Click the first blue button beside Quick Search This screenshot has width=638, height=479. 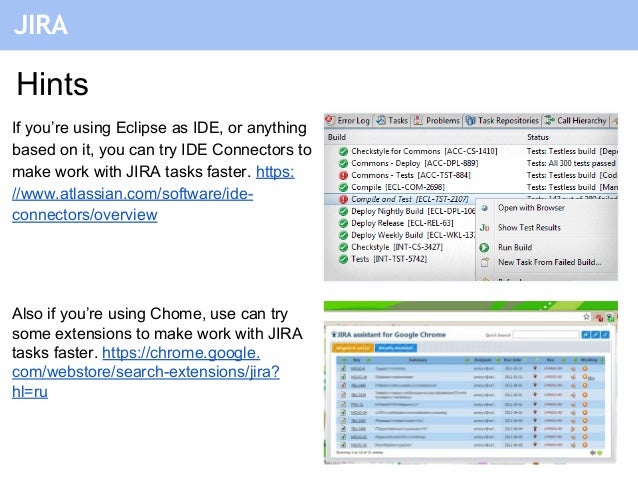586,335
